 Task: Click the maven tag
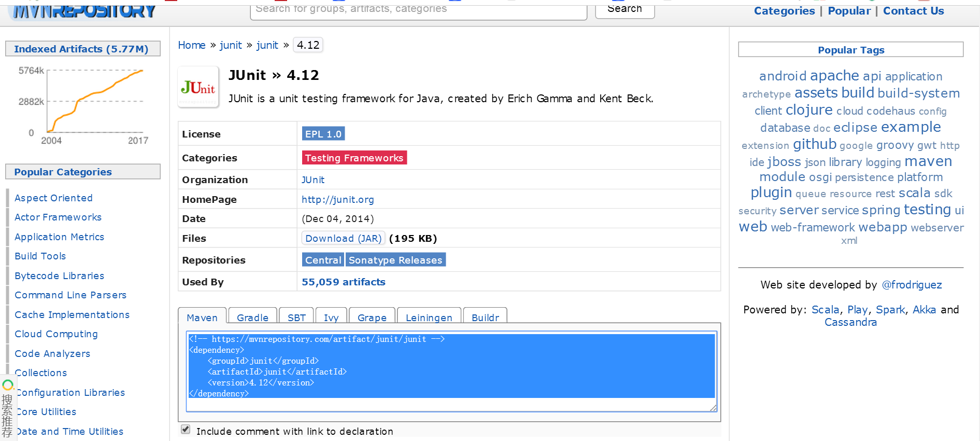click(x=928, y=161)
